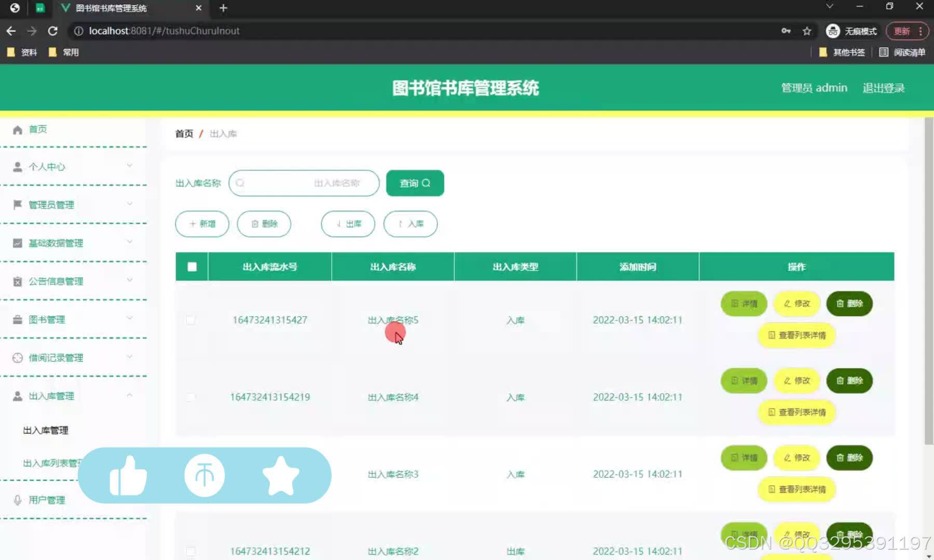Click the 删除 button above the table
Screen dimensions: 934x560
tap(264, 224)
